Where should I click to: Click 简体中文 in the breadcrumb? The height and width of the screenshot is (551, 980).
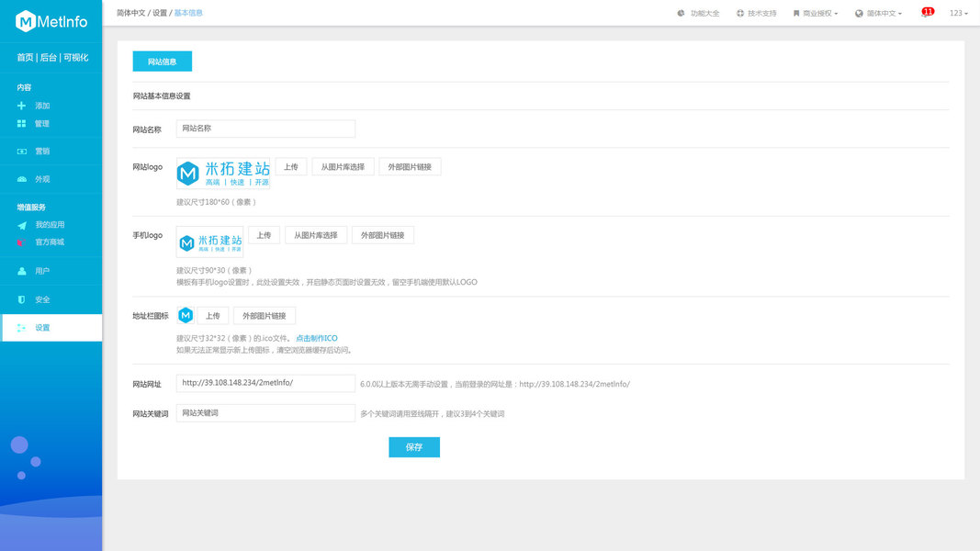(130, 13)
